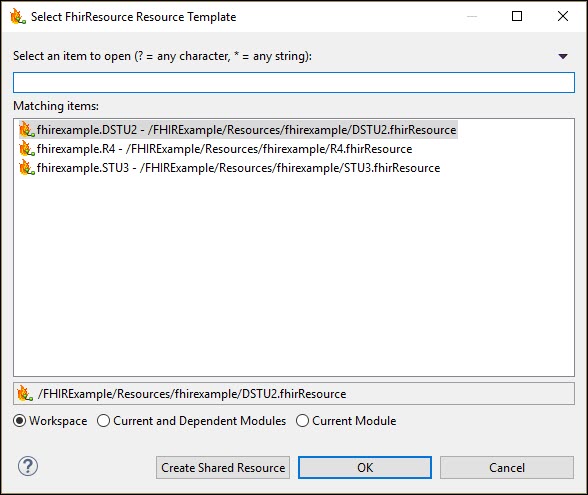Viewport: 588px width, 495px height.
Task: Click the flame icon in selected path bar
Action: 25,393
